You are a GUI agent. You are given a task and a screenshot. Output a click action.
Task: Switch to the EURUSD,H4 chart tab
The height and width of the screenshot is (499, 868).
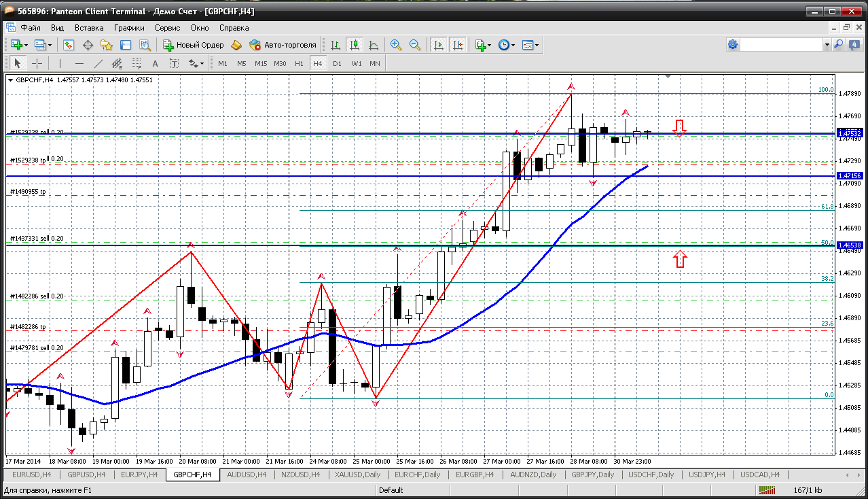pyautogui.click(x=33, y=475)
